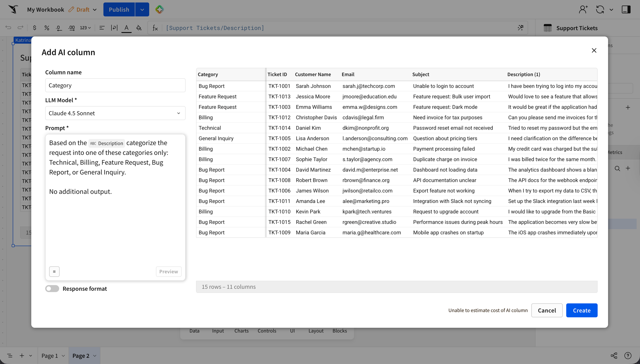Expand the refresh options chevron
The height and width of the screenshot is (364, 640).
pos(611,9)
